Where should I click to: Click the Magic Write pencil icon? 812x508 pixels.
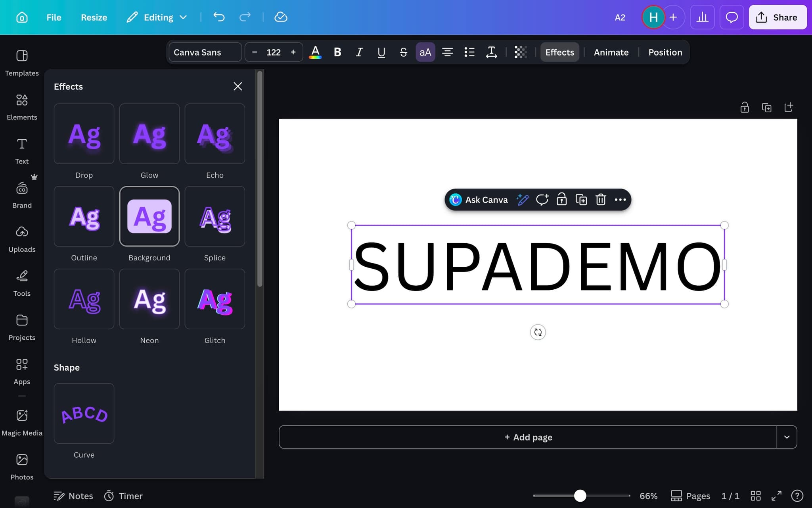tap(523, 200)
